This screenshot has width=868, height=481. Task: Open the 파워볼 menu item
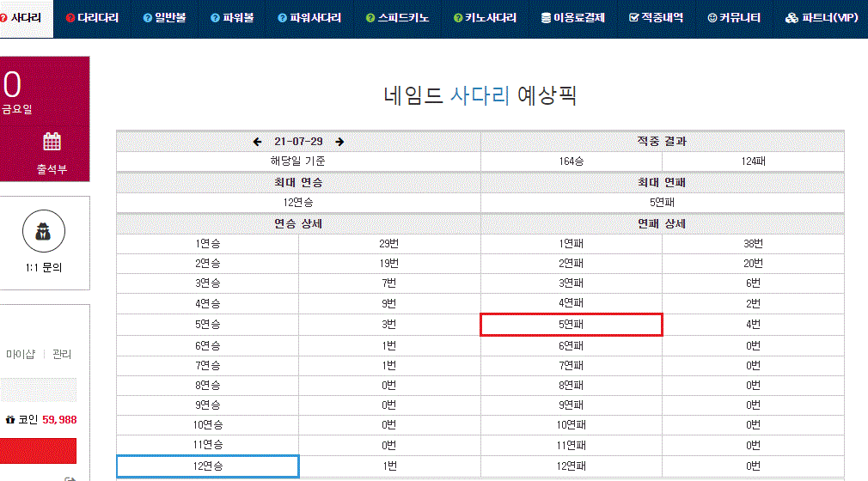pyautogui.click(x=232, y=18)
